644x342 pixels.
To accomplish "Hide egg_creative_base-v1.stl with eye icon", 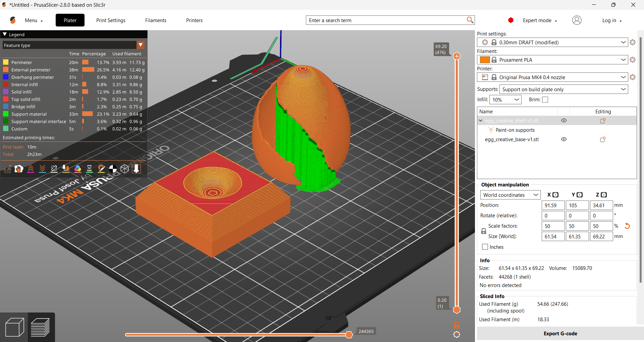I will click(x=564, y=139).
